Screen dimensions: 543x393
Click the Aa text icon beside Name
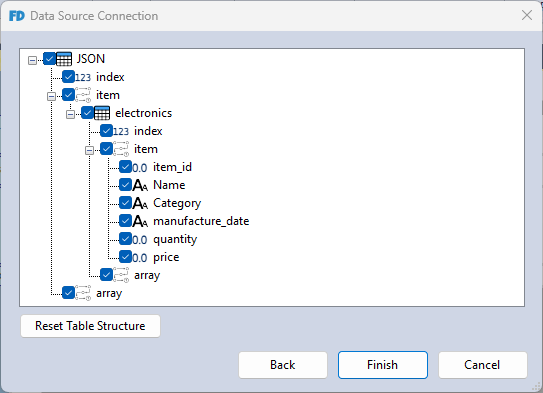pos(140,185)
